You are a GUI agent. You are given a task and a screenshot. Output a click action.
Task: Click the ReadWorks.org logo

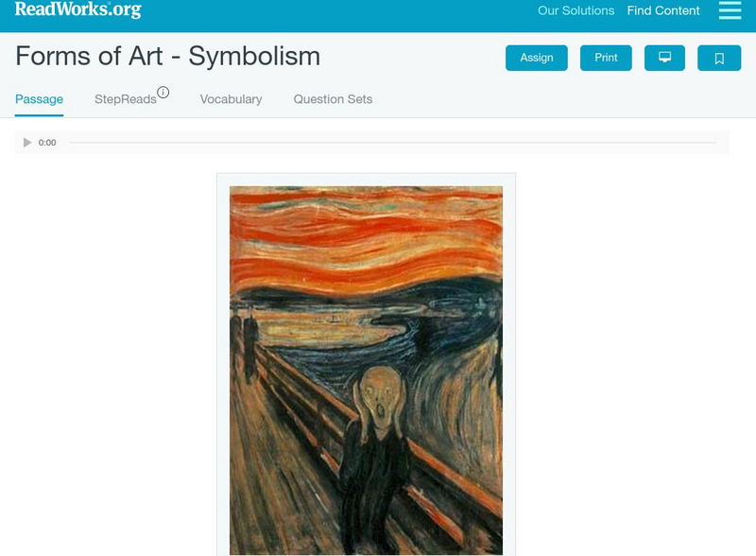[x=78, y=9]
